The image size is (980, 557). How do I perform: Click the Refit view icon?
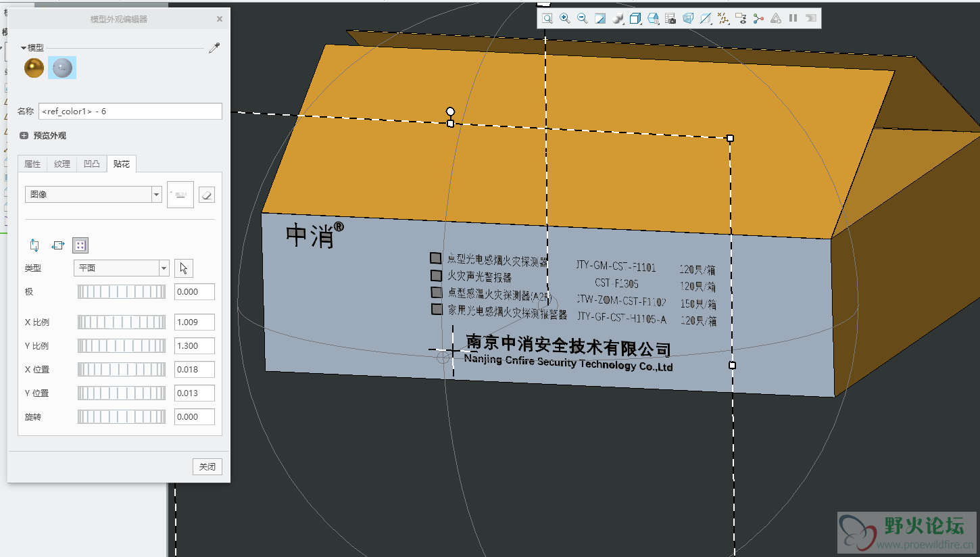click(547, 19)
